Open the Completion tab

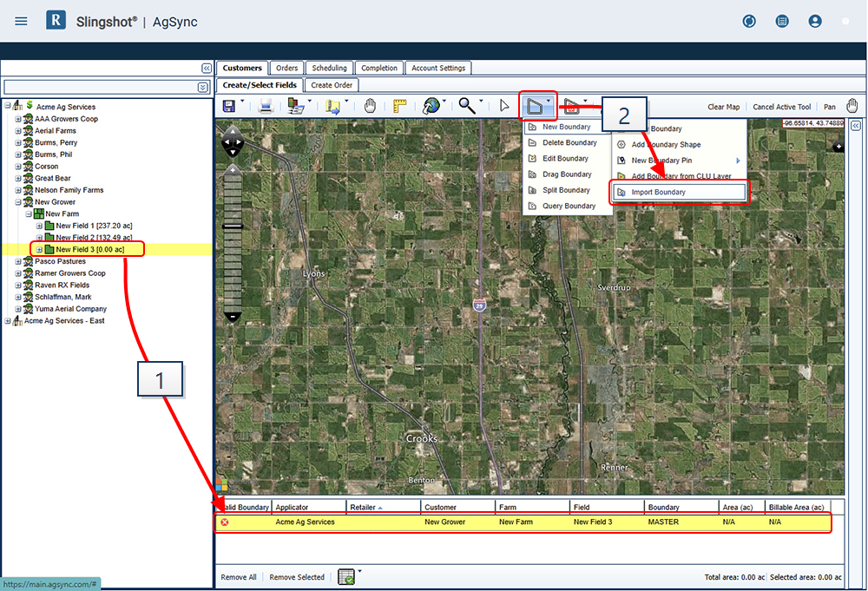[x=379, y=68]
